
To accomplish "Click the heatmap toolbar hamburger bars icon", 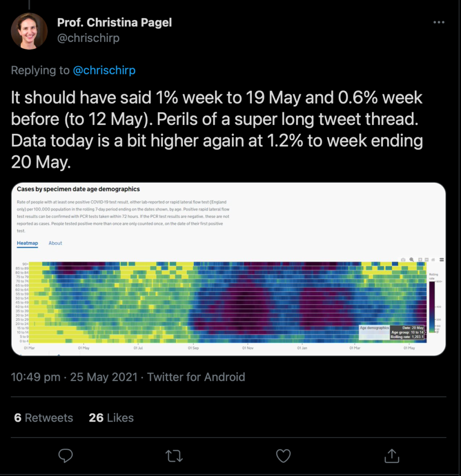I will pos(441,259).
